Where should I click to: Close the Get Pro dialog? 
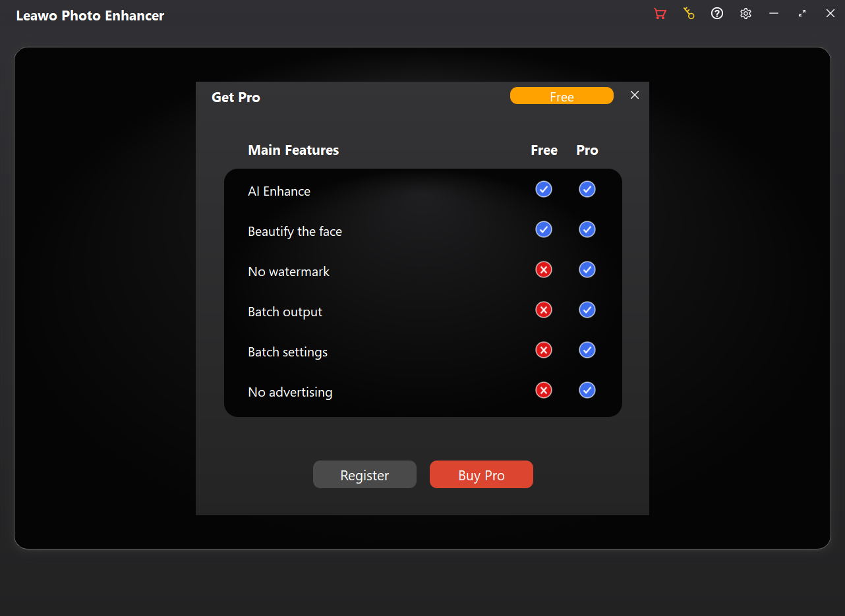coord(635,96)
